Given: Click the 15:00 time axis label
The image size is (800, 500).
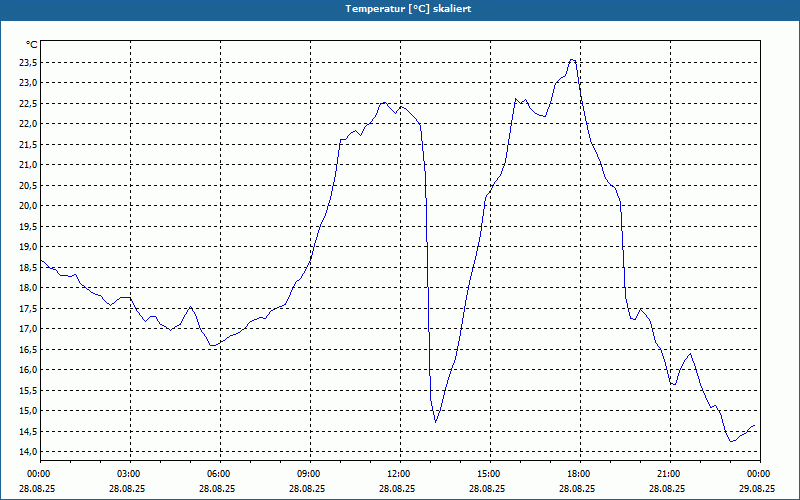Looking at the screenshot, I should [490, 474].
